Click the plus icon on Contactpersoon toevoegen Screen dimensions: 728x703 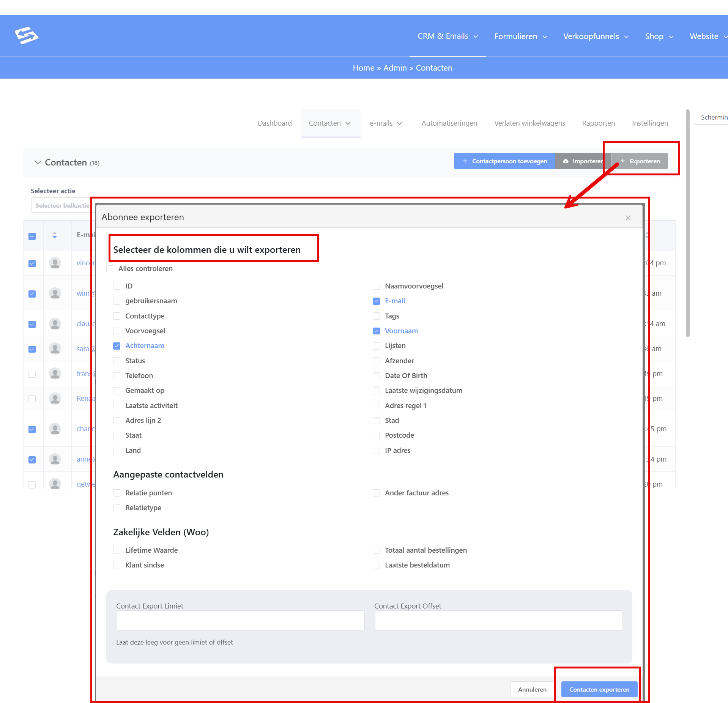465,161
